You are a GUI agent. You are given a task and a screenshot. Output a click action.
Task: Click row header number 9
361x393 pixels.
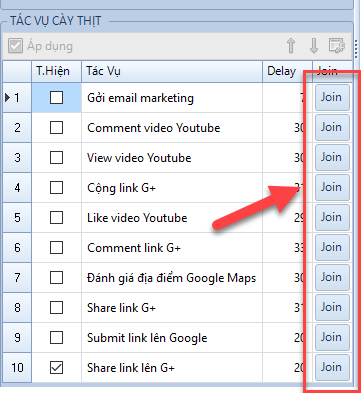tap(17, 338)
